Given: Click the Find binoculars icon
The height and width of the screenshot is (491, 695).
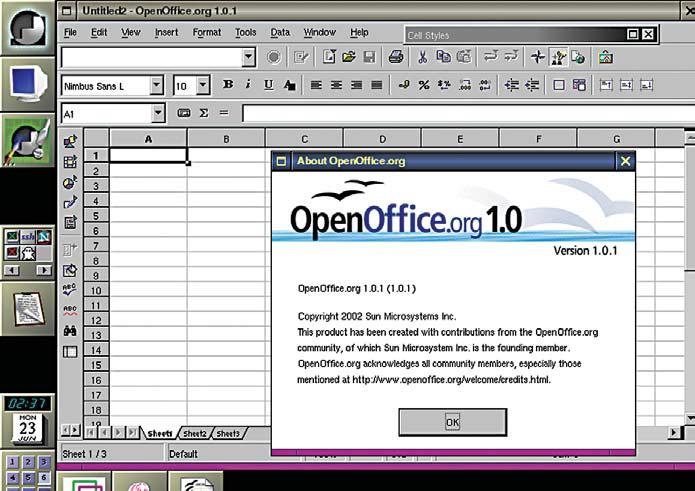Looking at the screenshot, I should [x=70, y=331].
